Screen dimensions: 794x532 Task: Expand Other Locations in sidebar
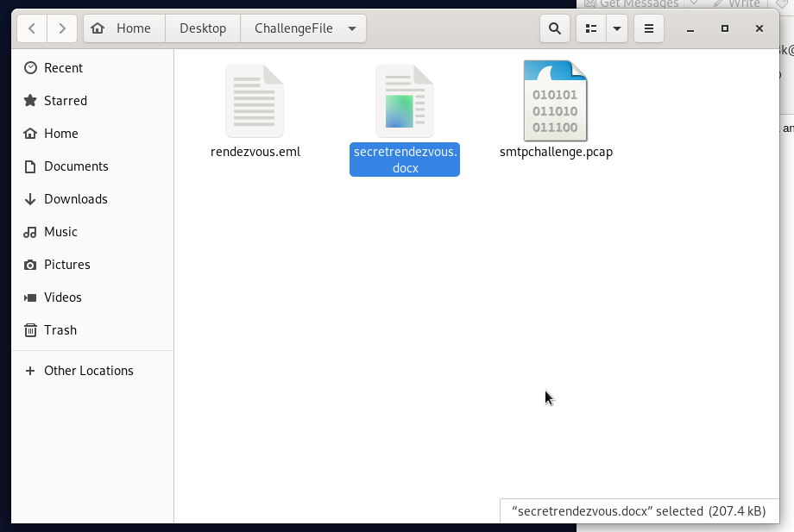point(88,371)
